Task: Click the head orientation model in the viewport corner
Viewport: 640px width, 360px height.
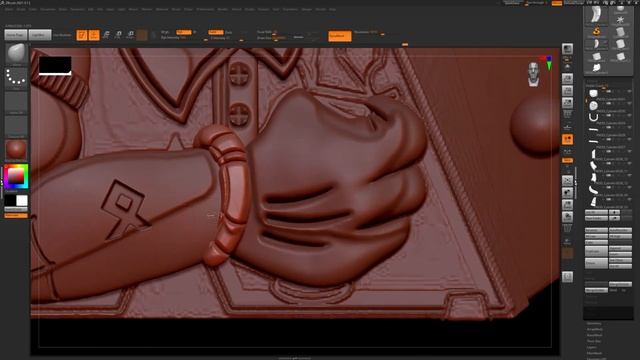Action: [533, 74]
